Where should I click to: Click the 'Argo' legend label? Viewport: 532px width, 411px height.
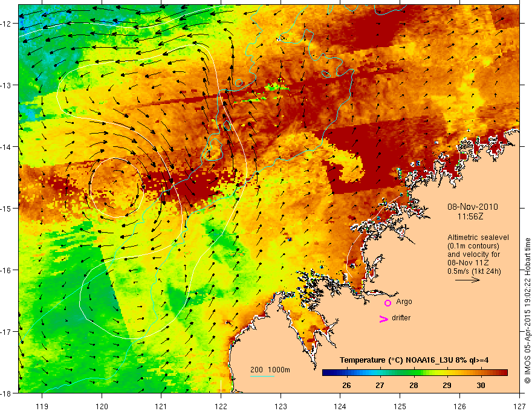pyautogui.click(x=404, y=302)
